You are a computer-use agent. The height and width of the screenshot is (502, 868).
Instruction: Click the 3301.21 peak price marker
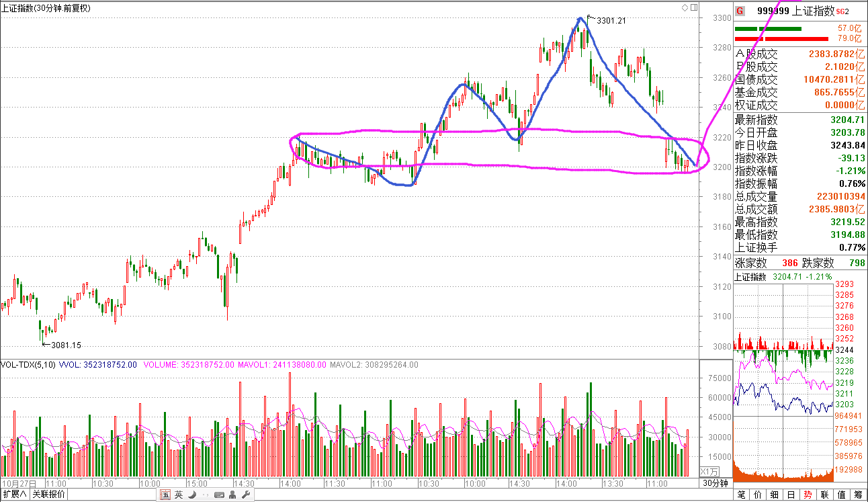[x=610, y=20]
